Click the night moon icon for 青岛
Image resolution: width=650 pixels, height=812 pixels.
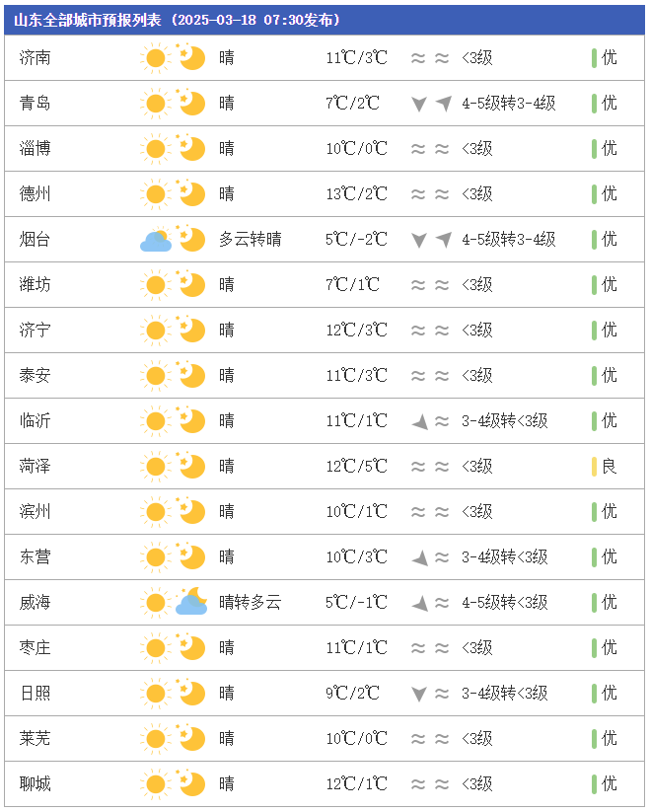[x=190, y=104]
